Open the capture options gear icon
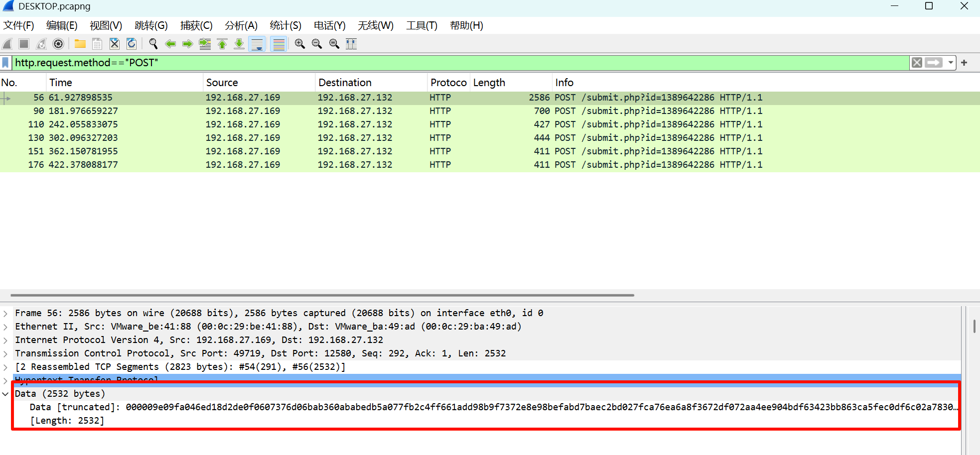 point(58,44)
